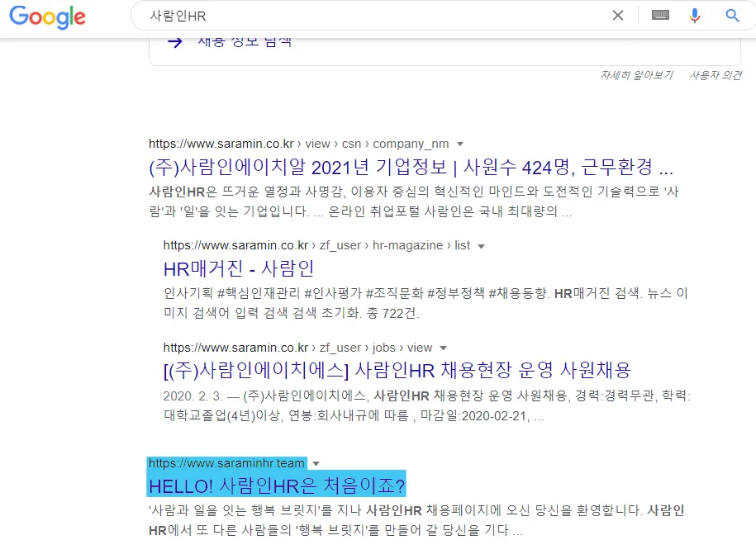Open 사람인HR 채용현장 운영 사원채용 result
756x559 pixels.
tap(397, 371)
